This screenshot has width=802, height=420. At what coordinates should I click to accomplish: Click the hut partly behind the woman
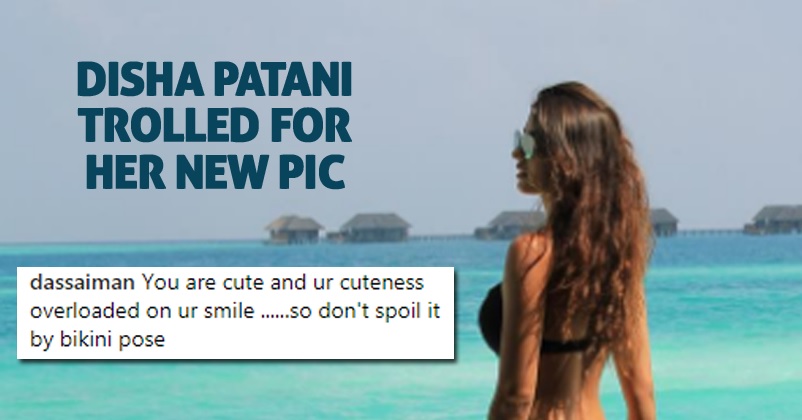tap(509, 225)
